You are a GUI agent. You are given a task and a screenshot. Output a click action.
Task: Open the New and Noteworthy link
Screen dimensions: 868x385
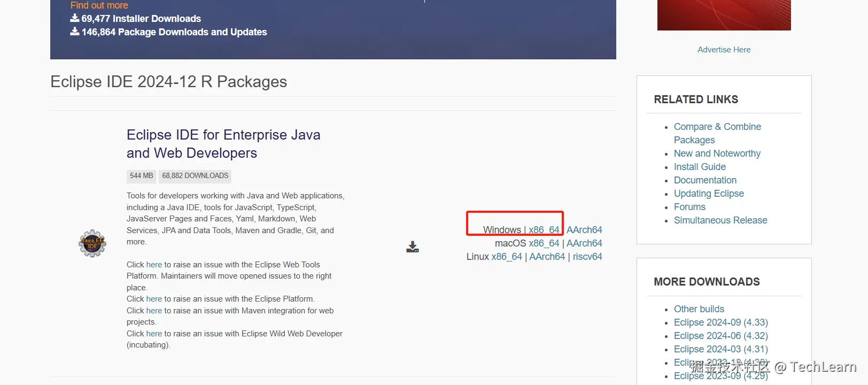click(x=717, y=153)
